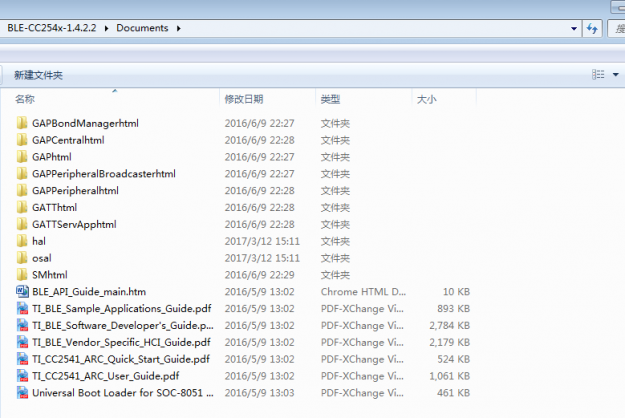The image size is (625, 418).
Task: Select the osal folder name
Action: [x=41, y=258]
